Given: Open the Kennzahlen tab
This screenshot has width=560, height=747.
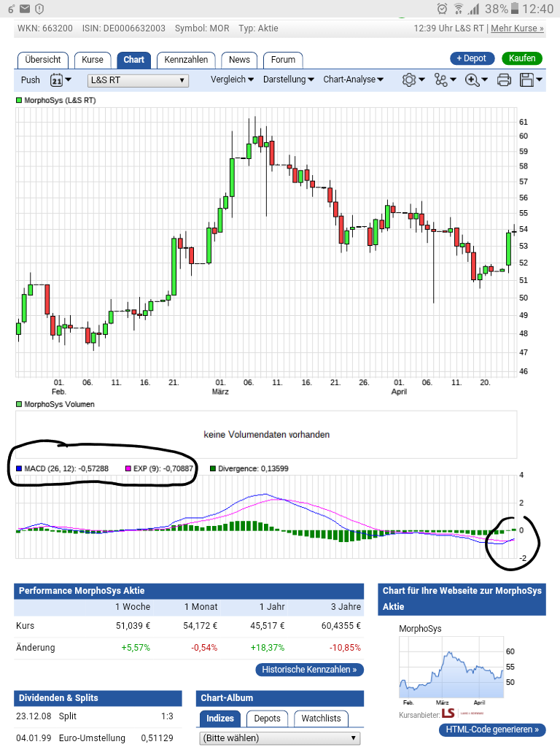Looking at the screenshot, I should point(186,60).
